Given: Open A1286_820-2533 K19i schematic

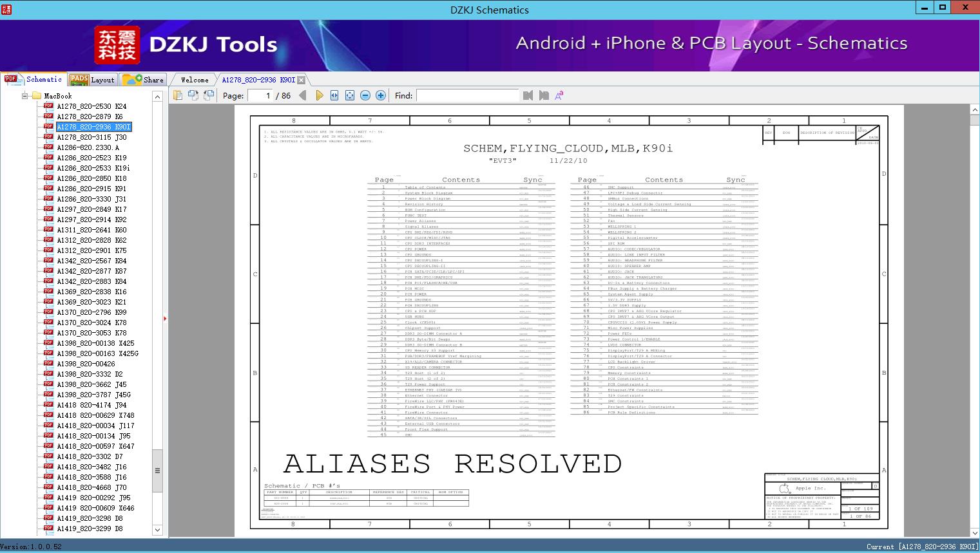Looking at the screenshot, I should tap(93, 168).
